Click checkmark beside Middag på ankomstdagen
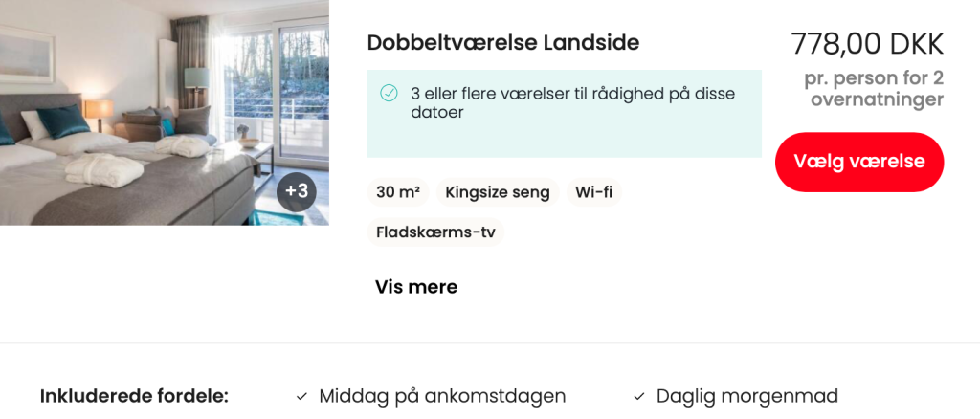This screenshot has width=980, height=419. coord(301,396)
